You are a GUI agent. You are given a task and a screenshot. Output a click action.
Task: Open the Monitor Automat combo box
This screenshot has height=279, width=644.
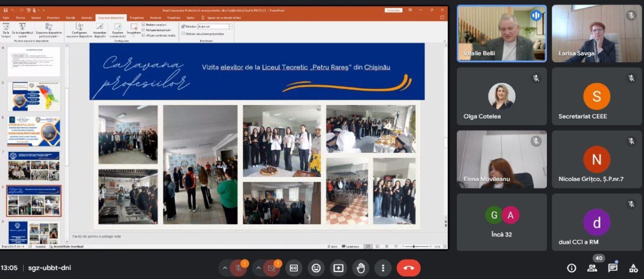(x=215, y=26)
